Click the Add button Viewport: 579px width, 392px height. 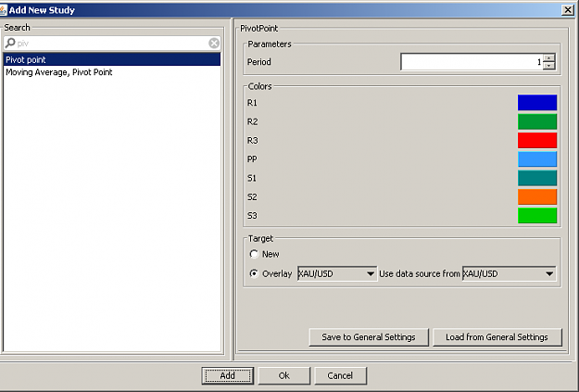[228, 375]
